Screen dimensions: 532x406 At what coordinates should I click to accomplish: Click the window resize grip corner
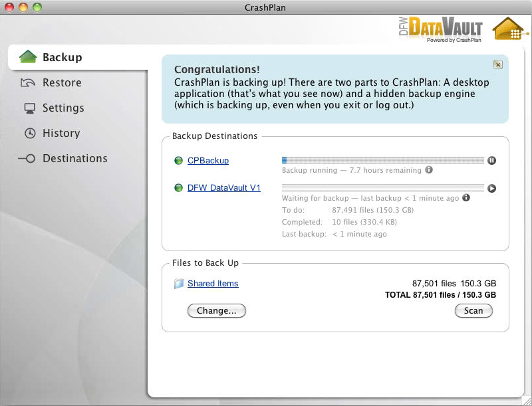tap(527, 401)
